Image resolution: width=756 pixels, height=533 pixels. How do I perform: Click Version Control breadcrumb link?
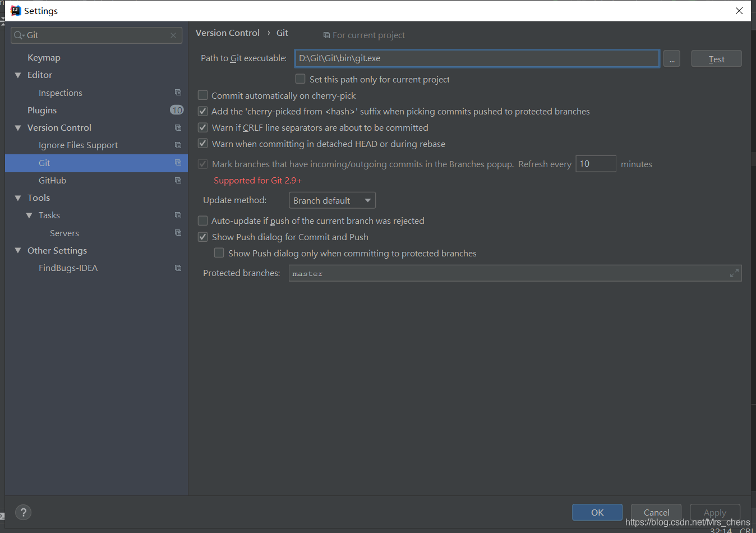coord(227,33)
